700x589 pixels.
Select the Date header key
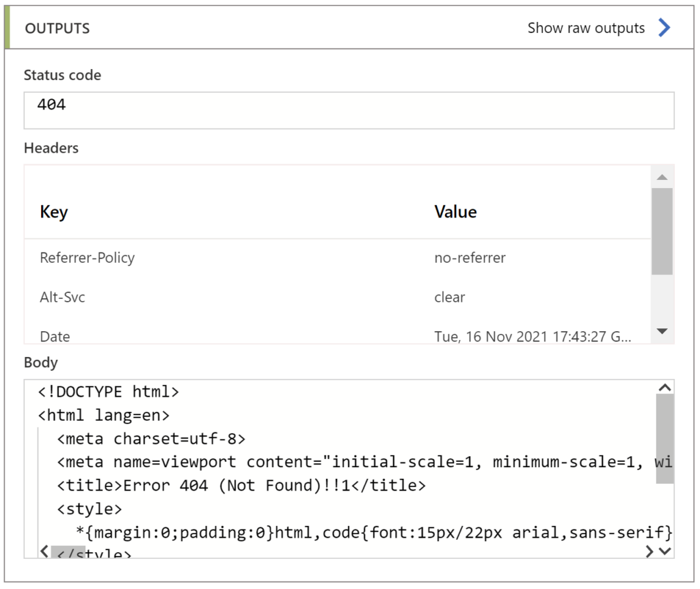point(55,337)
